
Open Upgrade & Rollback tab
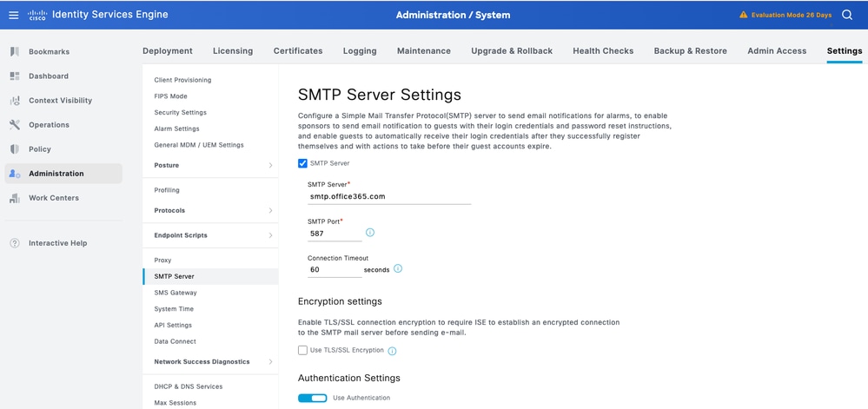pyautogui.click(x=512, y=51)
